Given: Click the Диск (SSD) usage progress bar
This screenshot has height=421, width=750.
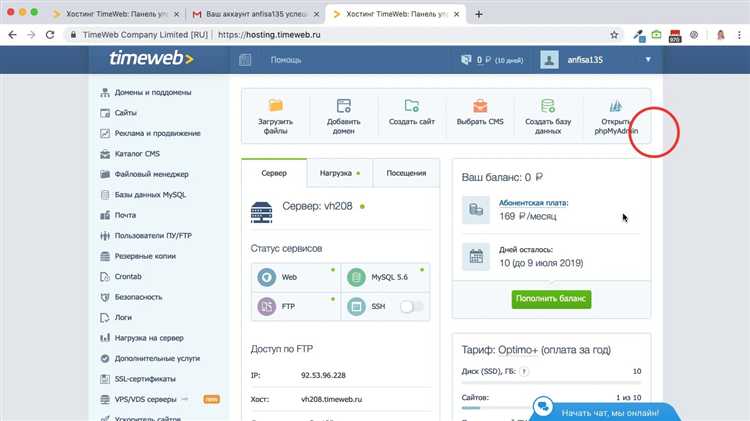Looking at the screenshot, I should pos(551,382).
